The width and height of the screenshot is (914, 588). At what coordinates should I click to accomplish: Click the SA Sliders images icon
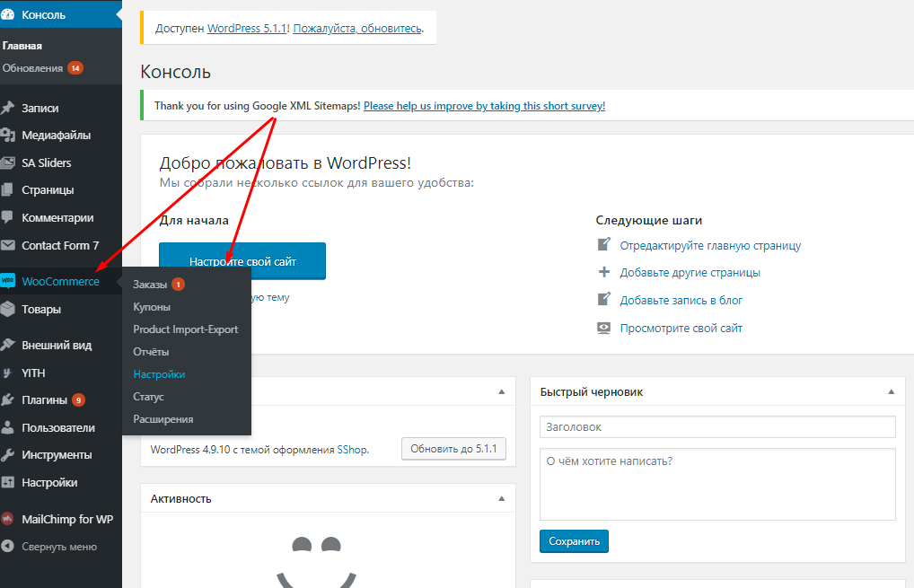(x=7, y=162)
